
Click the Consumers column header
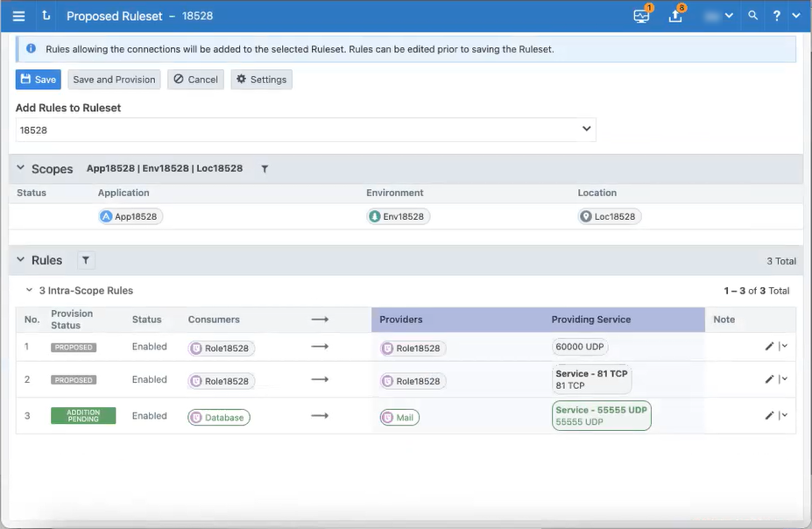tap(214, 320)
